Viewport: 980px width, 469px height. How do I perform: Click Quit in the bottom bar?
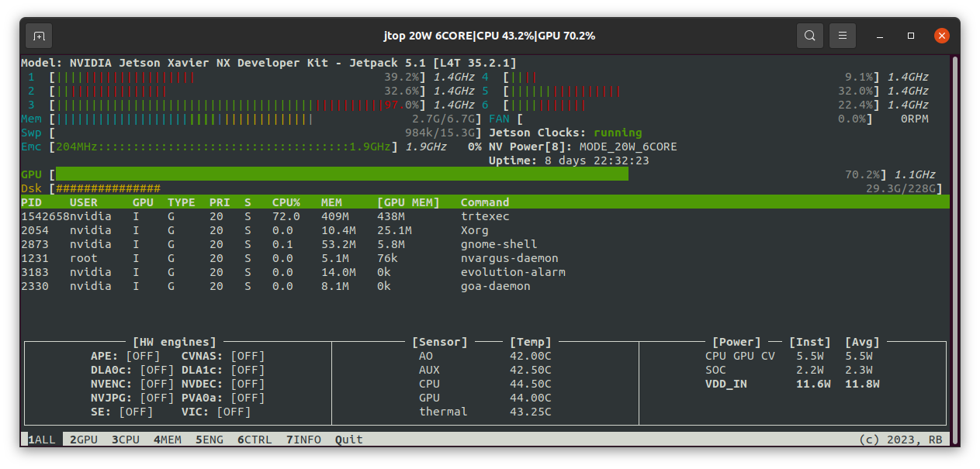coord(348,440)
